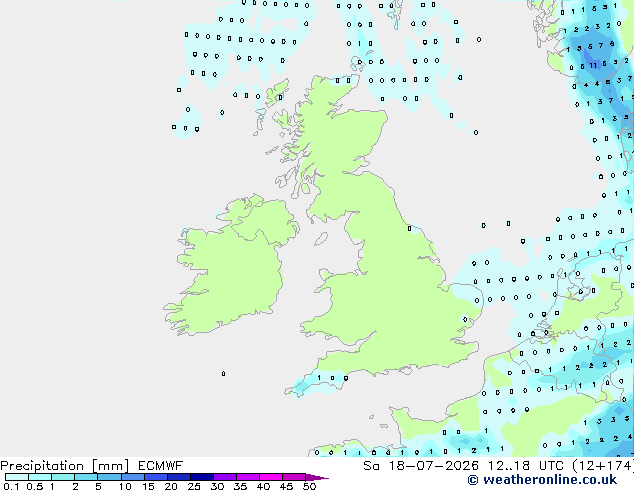
Task: Click the date 'Sa 18-07-2026' text
Action: click(421, 466)
